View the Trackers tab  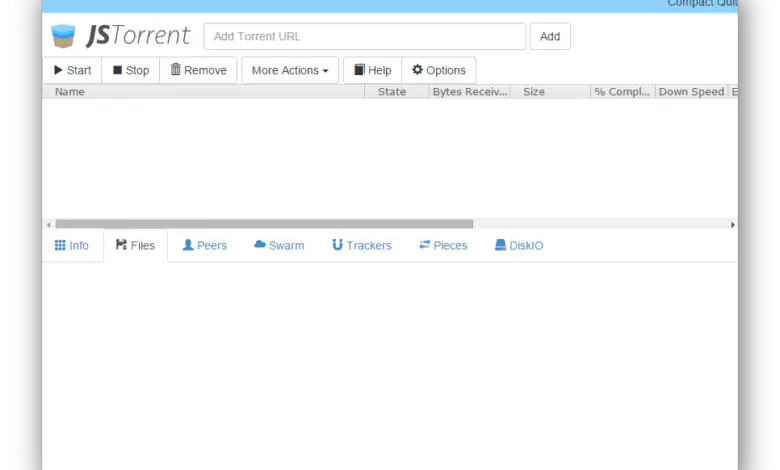(x=362, y=246)
